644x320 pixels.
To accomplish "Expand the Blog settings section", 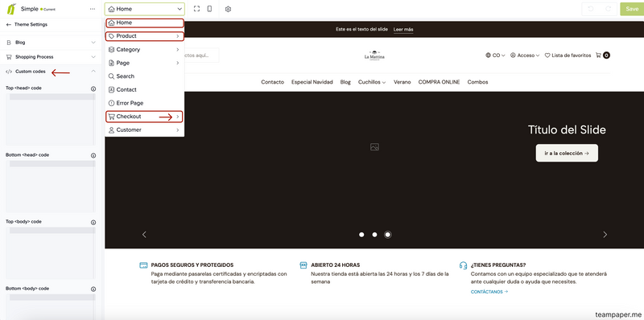I will [51, 43].
